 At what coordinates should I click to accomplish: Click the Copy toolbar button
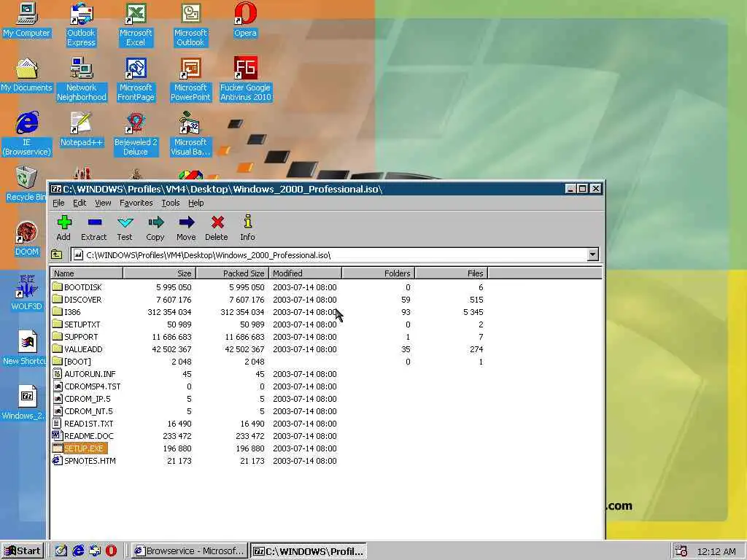[x=155, y=228]
